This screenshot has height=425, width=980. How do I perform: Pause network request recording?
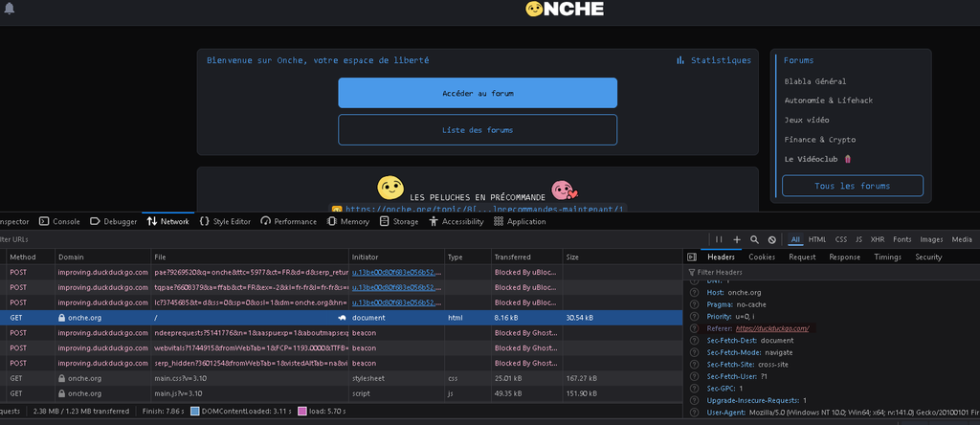pos(719,239)
